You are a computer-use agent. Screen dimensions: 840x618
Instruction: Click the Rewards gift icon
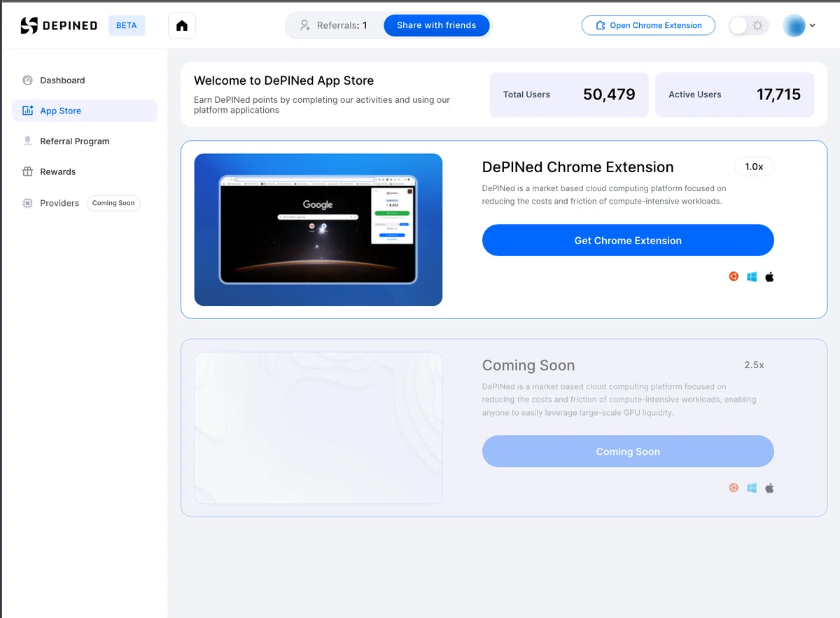click(x=27, y=171)
